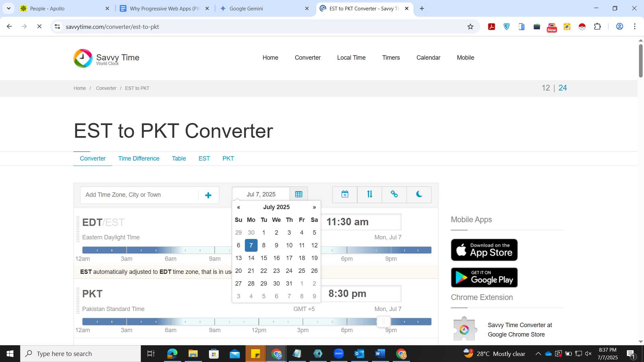Go to previous month in date picker

coord(238,207)
